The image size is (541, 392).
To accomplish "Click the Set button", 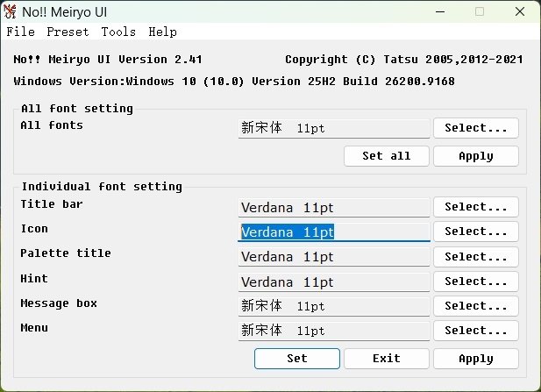I will (297, 359).
